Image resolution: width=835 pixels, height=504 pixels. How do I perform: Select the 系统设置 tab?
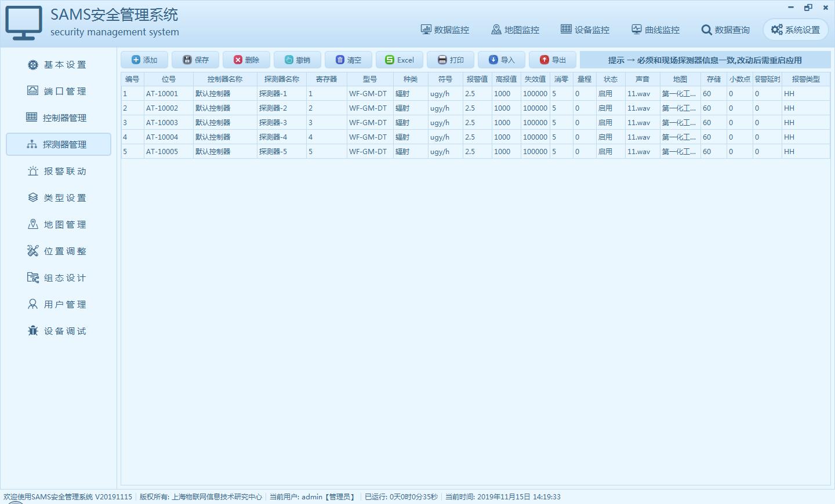(x=796, y=30)
